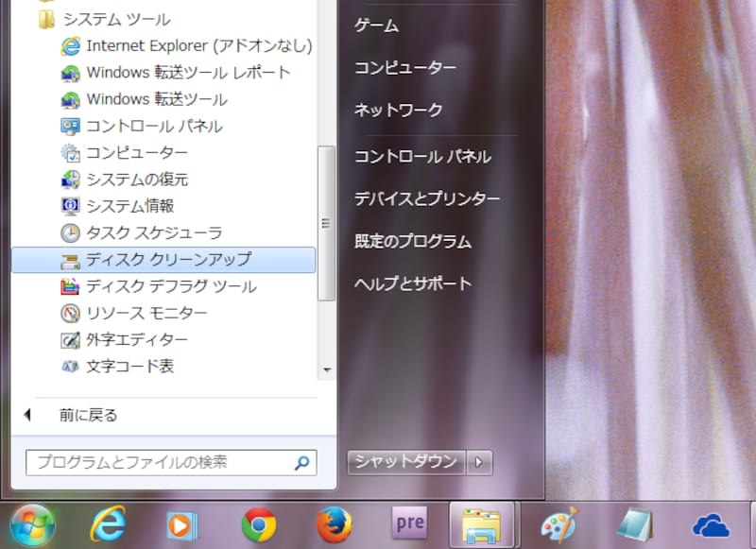Screen dimensions: 756x549
Task: Click the scroll-down arrow below the program list
Action: click(x=327, y=370)
